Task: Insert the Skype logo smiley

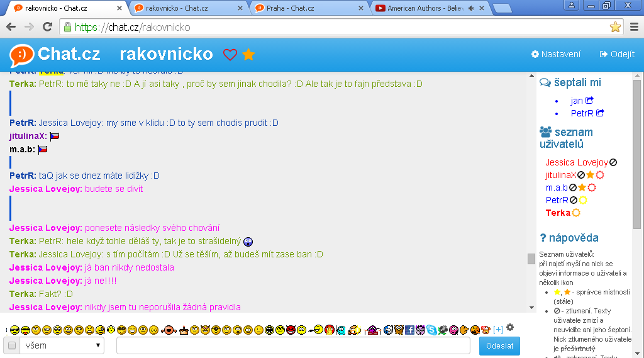Action: 431,330
